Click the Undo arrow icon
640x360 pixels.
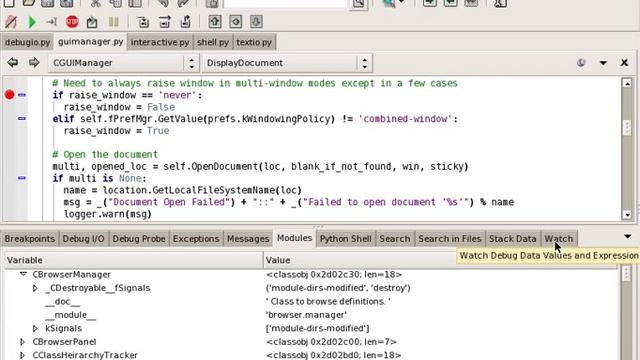tap(163, 3)
